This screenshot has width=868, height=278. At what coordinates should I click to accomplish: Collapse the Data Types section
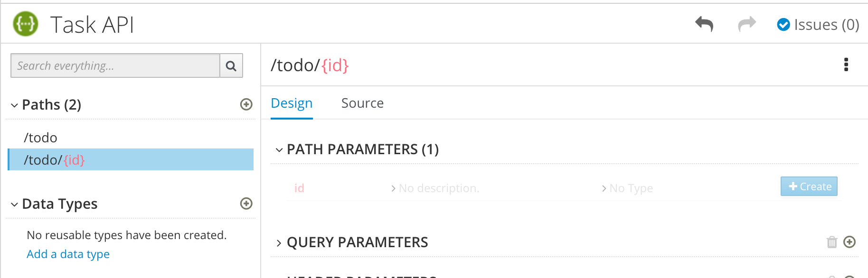(x=15, y=204)
